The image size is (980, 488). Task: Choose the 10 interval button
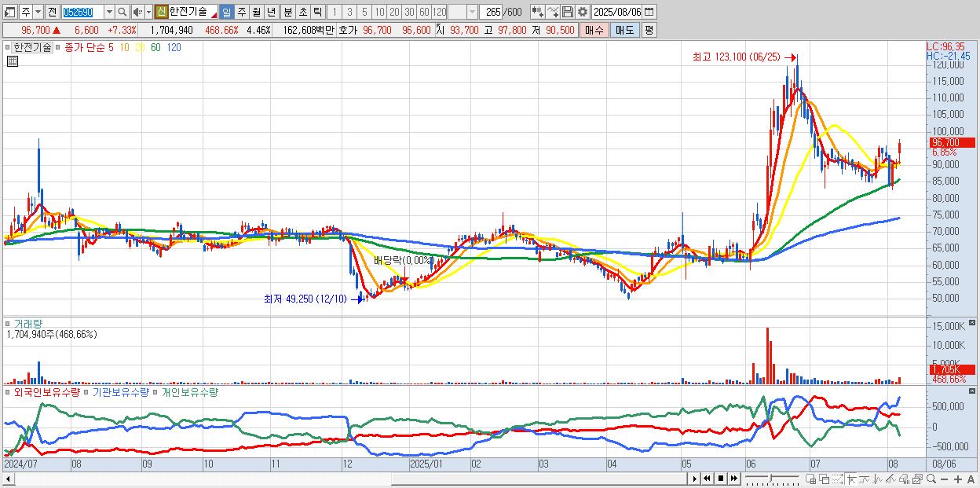(x=379, y=12)
